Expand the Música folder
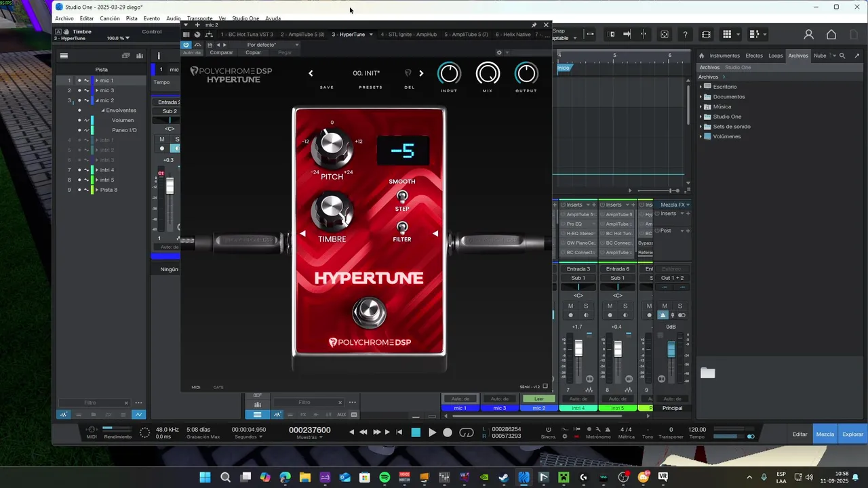868x488 pixels. click(701, 106)
